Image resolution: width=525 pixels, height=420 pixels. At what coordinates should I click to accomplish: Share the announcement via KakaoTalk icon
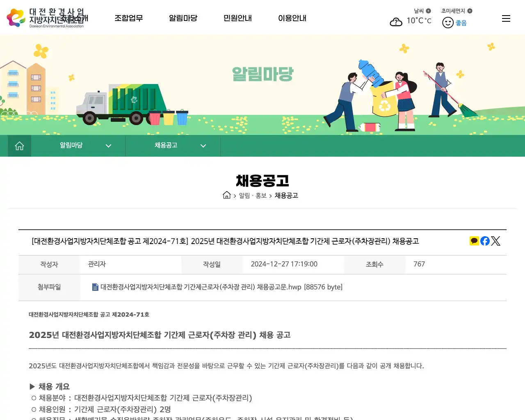pyautogui.click(x=474, y=241)
